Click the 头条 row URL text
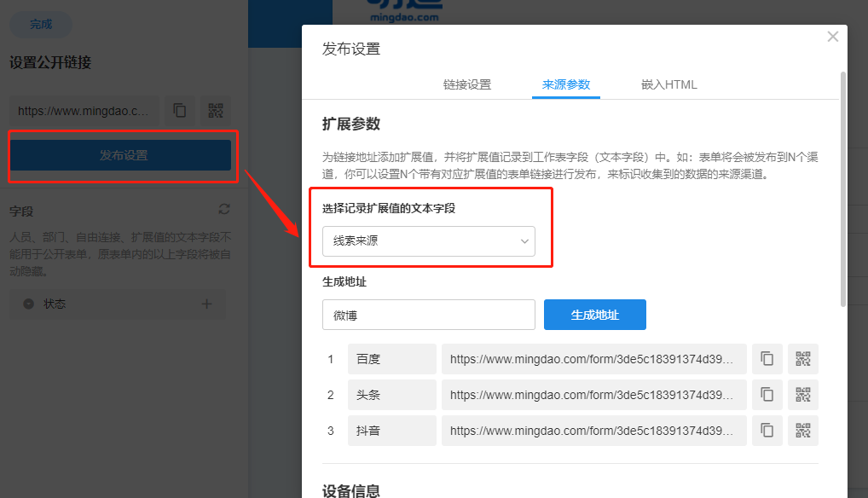Image resolution: width=868 pixels, height=498 pixels. [x=592, y=395]
